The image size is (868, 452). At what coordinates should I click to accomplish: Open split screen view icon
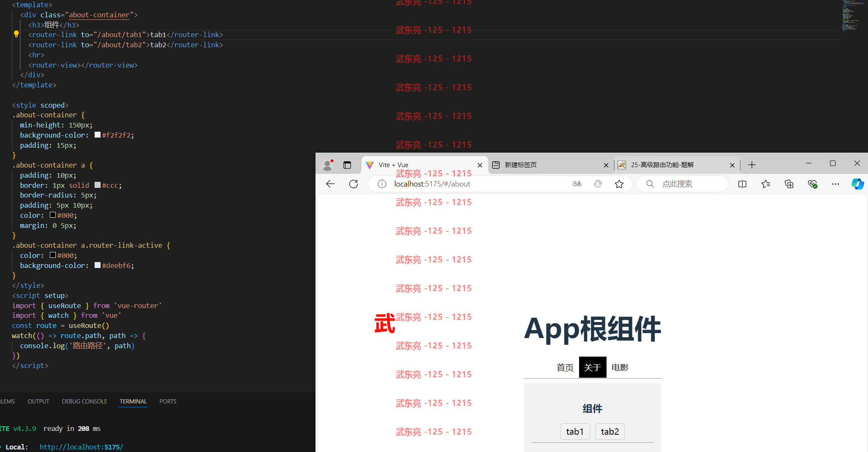(742, 184)
